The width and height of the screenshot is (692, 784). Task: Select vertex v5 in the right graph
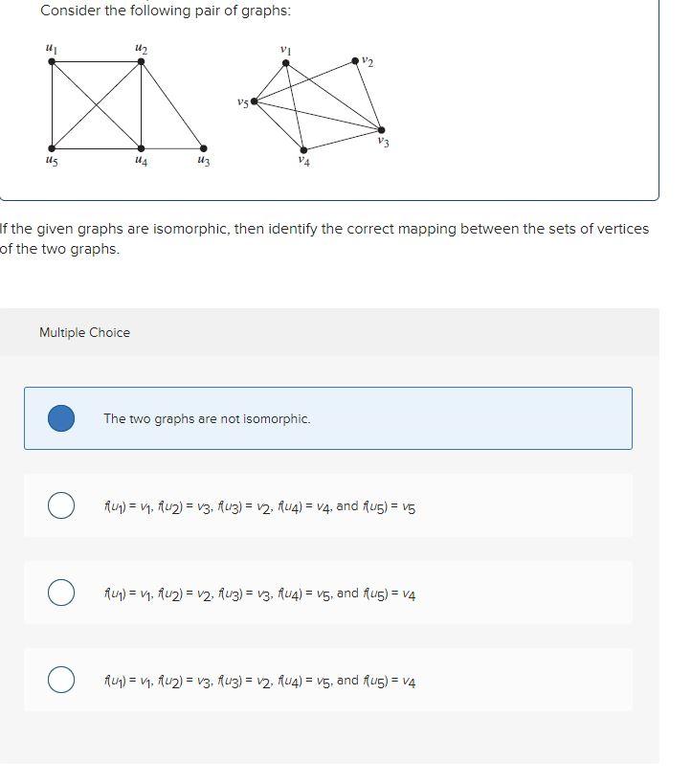254,101
